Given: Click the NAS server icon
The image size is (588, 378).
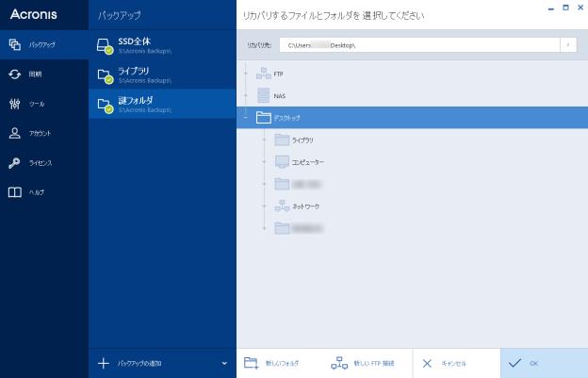Looking at the screenshot, I should pyautogui.click(x=263, y=95).
